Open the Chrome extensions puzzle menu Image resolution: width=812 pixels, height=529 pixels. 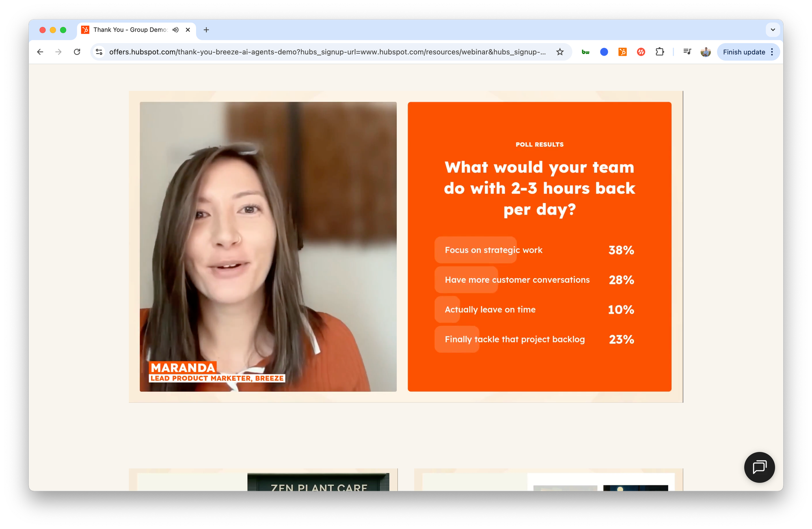pos(660,52)
